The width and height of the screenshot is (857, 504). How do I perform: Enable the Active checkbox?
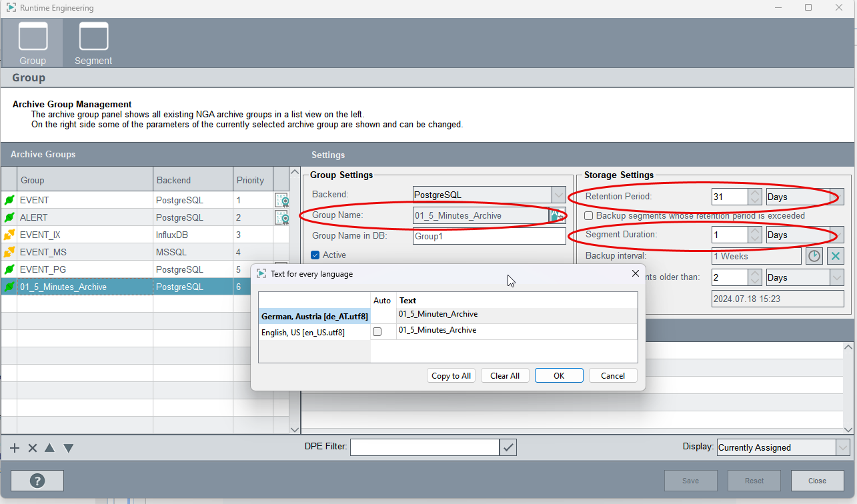(x=313, y=255)
